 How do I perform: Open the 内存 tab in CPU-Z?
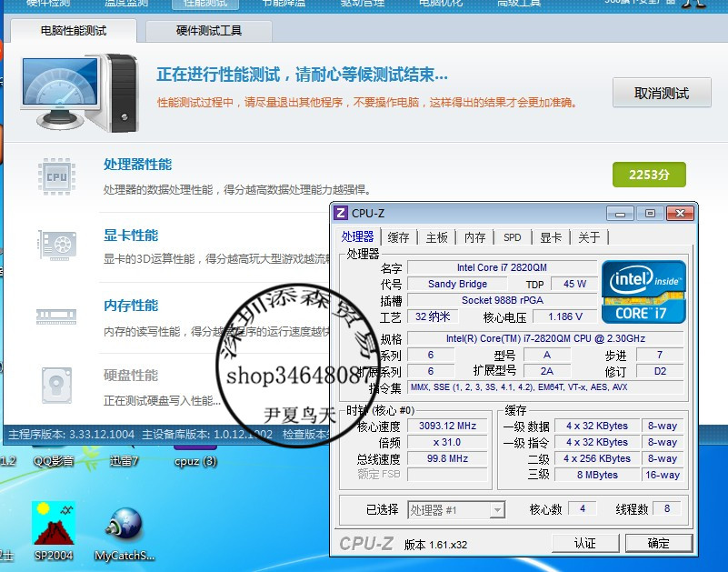(x=474, y=237)
